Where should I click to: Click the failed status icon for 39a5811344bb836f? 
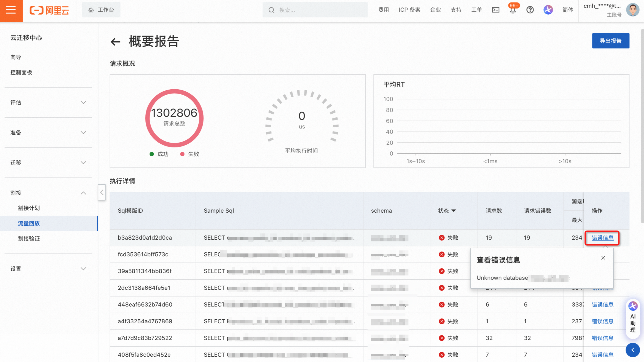pos(441,271)
